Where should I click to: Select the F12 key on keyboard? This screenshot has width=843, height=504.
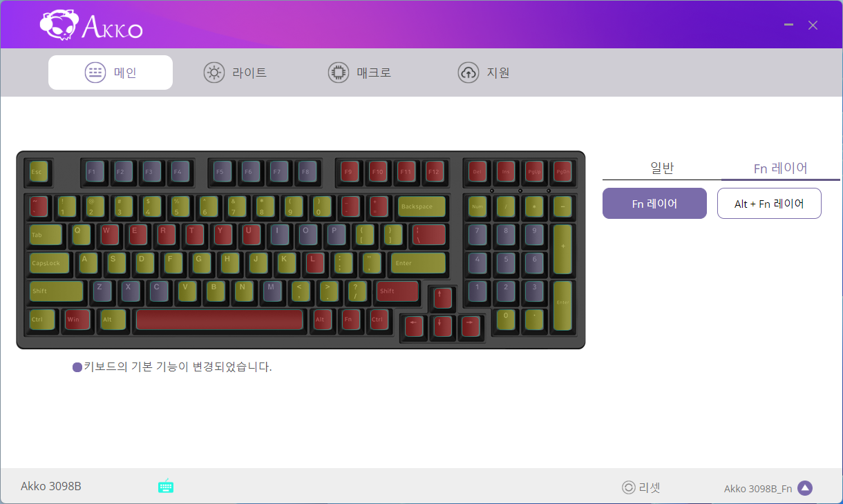tap(434, 172)
